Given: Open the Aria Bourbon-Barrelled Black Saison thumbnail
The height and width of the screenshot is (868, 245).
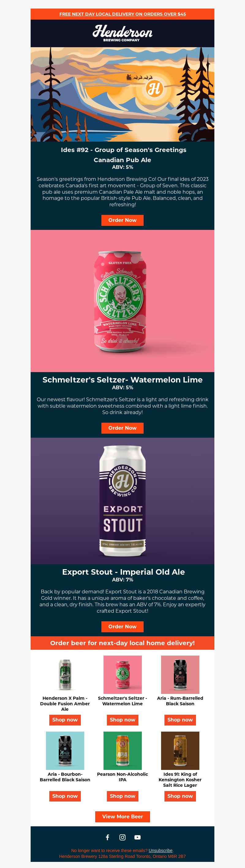Looking at the screenshot, I should pyautogui.click(x=65, y=750).
